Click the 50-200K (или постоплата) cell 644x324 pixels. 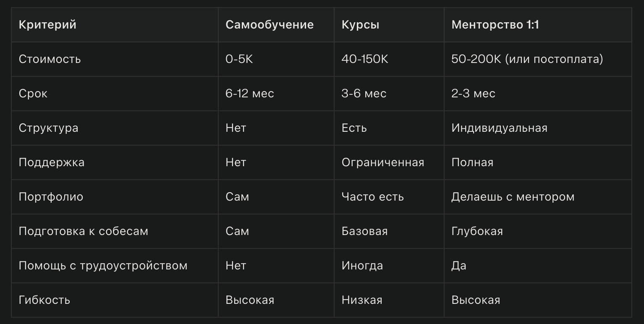[527, 59]
